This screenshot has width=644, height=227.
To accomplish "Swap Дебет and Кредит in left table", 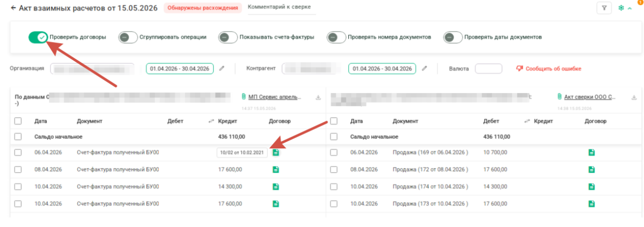I will pyautogui.click(x=212, y=121).
